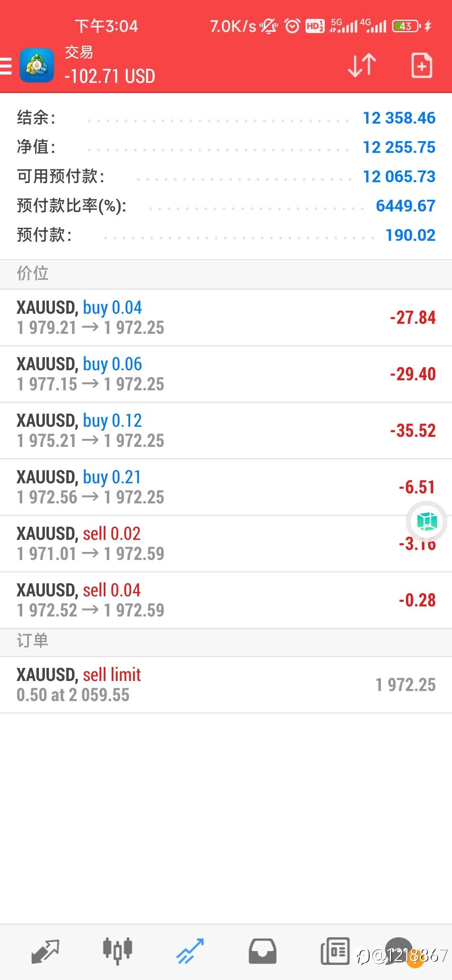Screen dimensions: 452x980
Task: Tap the XAUUSD sell limit pending order
Action: [x=226, y=685]
